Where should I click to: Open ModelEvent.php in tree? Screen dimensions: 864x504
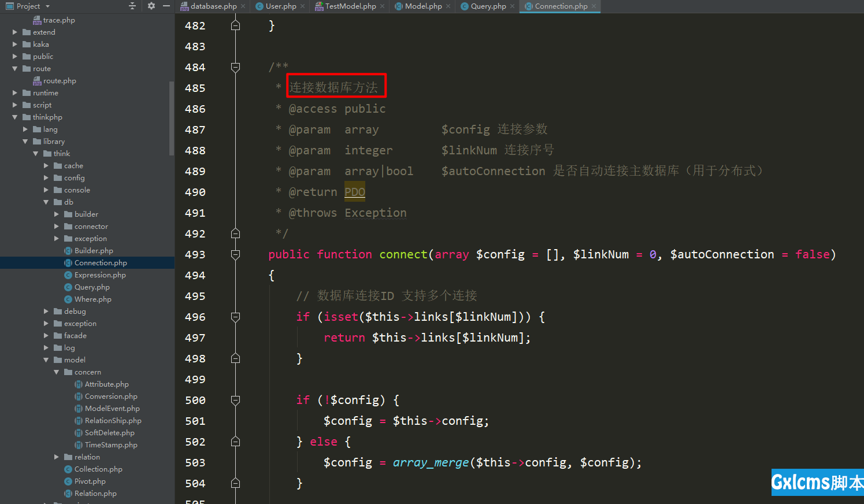[112, 409]
